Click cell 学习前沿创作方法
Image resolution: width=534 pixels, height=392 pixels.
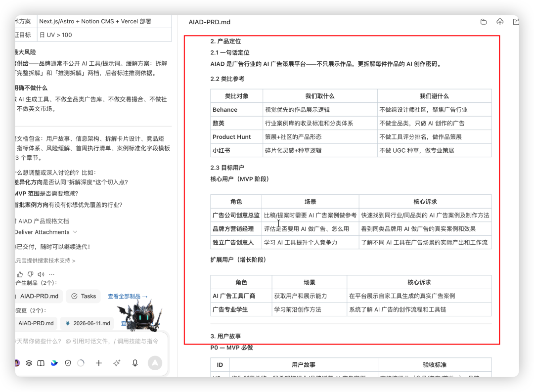pos(309,309)
